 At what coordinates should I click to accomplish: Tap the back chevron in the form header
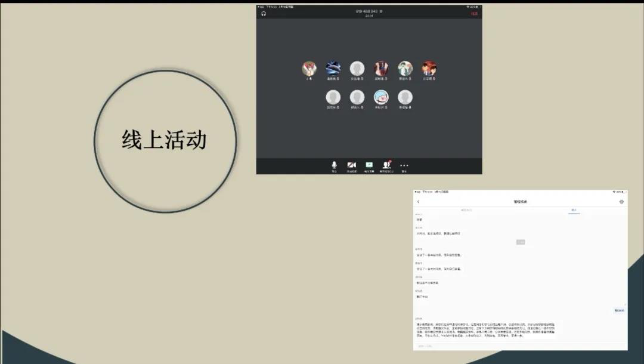pos(419,201)
